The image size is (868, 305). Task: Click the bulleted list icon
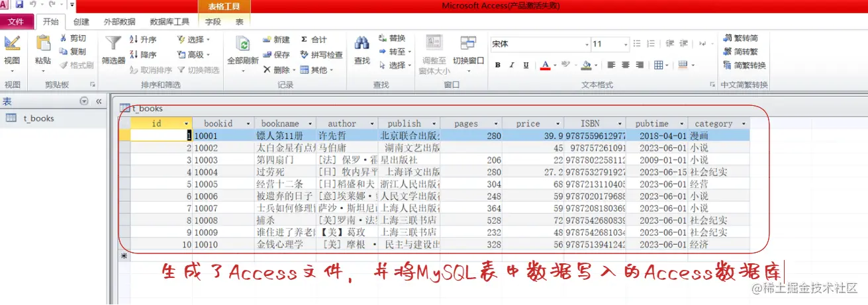pos(638,44)
